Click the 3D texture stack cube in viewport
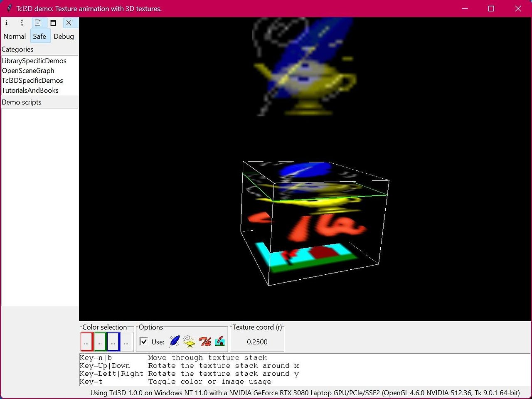 click(x=315, y=223)
